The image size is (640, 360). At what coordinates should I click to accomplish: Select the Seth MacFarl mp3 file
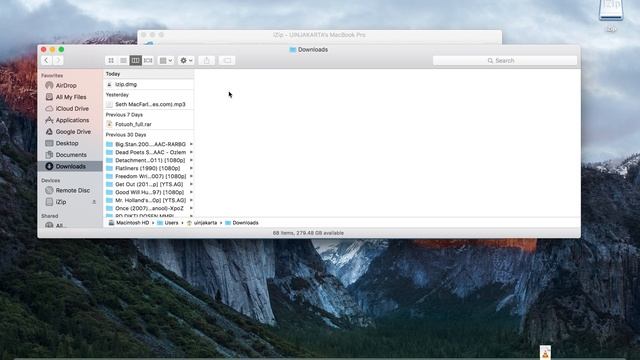[x=149, y=104]
